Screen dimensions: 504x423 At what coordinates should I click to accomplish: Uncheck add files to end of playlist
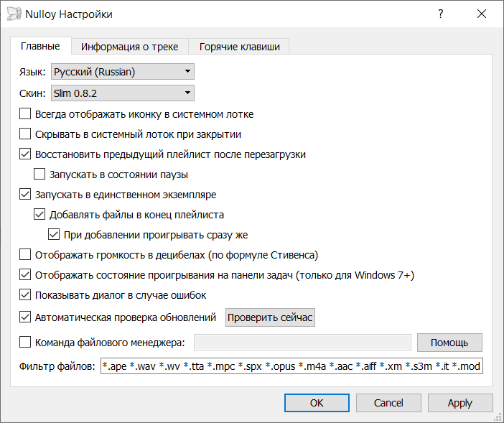click(x=39, y=214)
